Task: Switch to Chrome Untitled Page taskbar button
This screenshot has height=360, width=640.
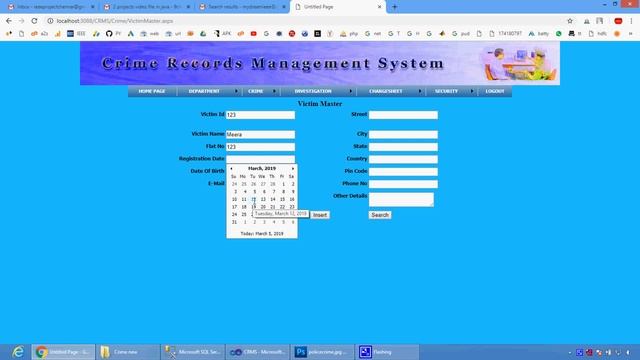Action: 63,352
